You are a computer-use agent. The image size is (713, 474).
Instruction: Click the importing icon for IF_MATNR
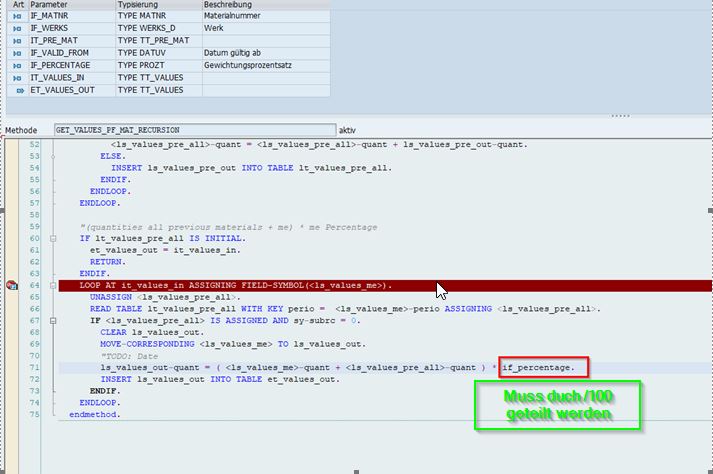[18, 17]
